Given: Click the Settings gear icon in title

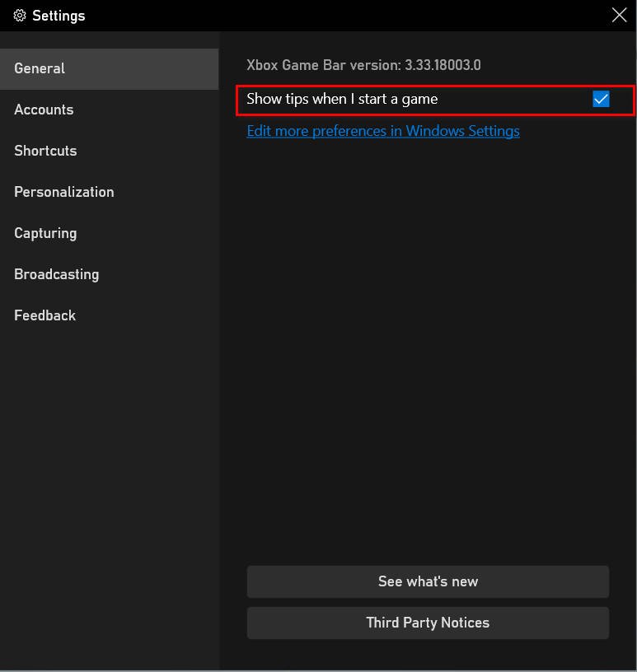Looking at the screenshot, I should 20,16.
